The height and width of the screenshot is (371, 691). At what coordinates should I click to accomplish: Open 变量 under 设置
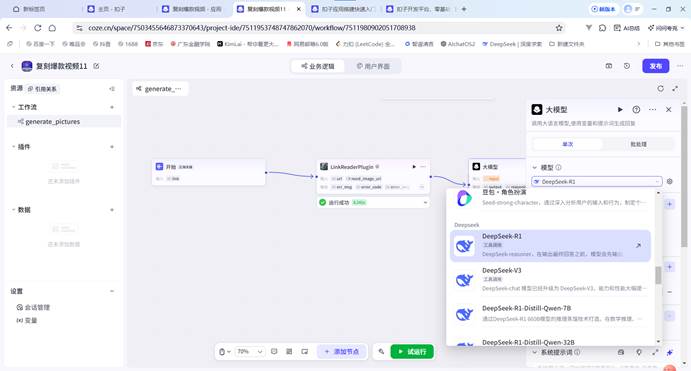[27, 320]
